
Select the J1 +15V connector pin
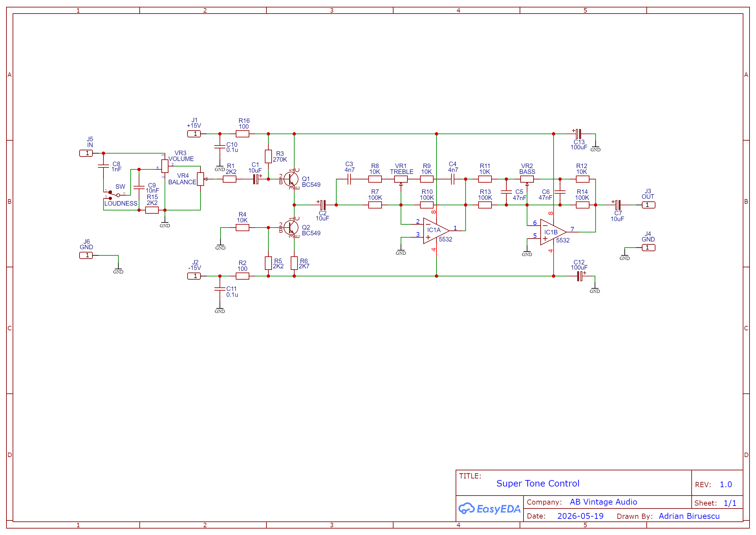194,134
